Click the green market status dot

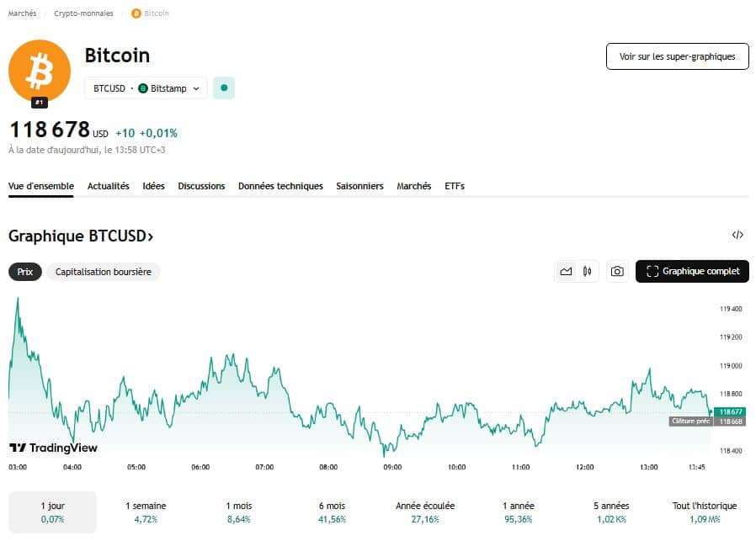pyautogui.click(x=224, y=88)
